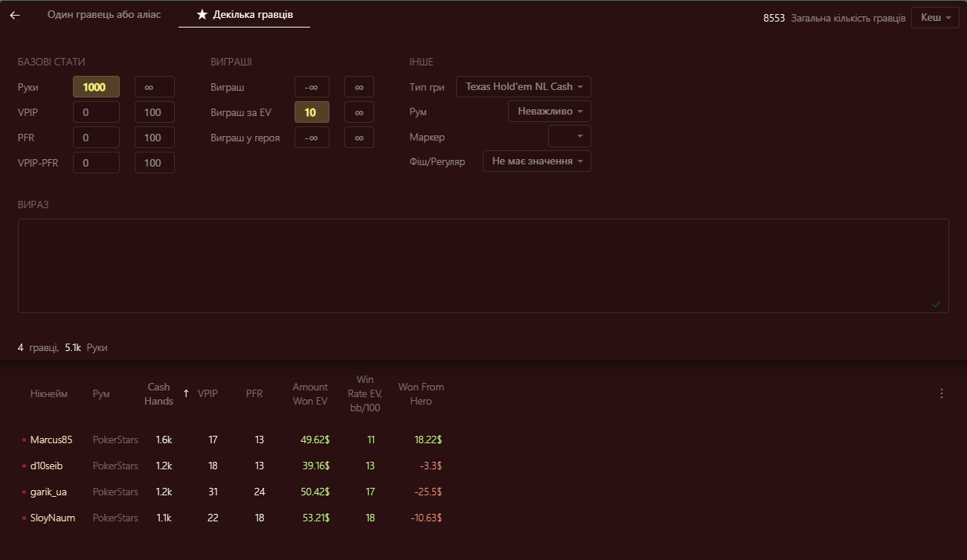The image size is (967, 560).
Task: Click the green checkmark in expression box
Action: coord(937,303)
